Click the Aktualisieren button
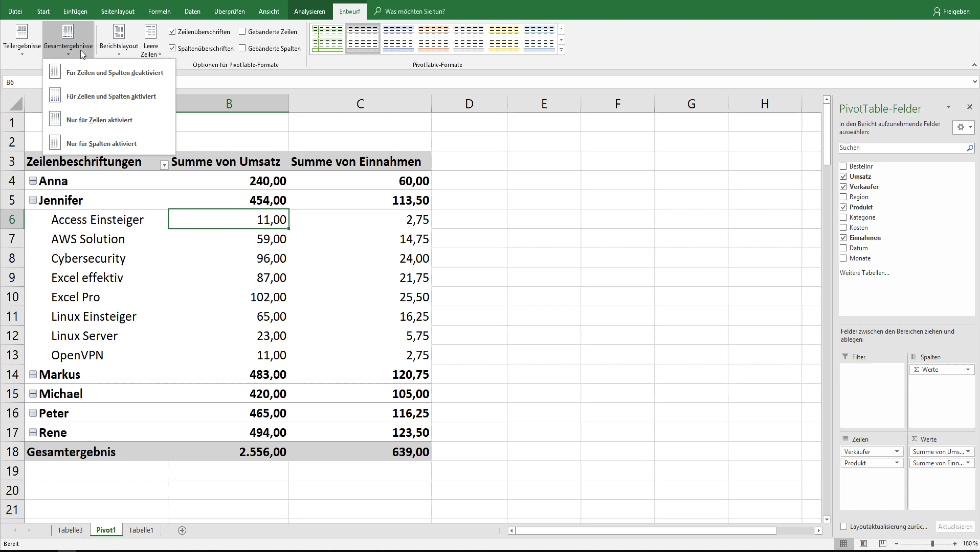980x552 pixels. pos(955,526)
